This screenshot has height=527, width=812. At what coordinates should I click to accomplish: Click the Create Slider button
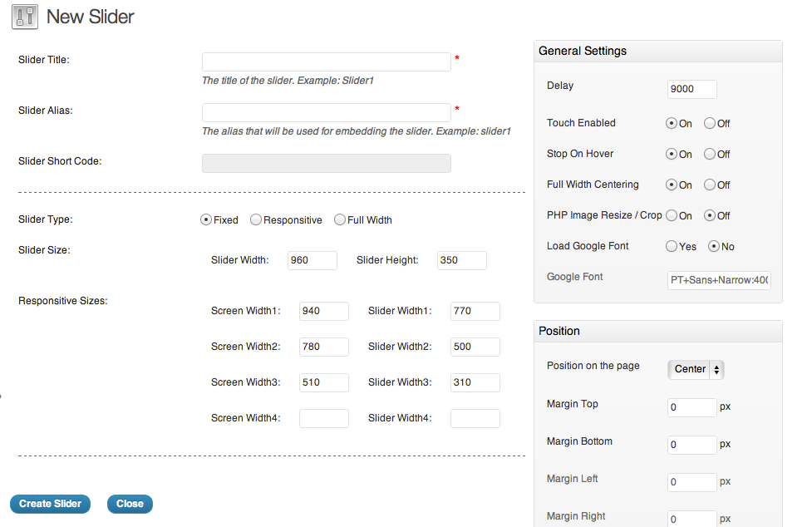(x=50, y=504)
